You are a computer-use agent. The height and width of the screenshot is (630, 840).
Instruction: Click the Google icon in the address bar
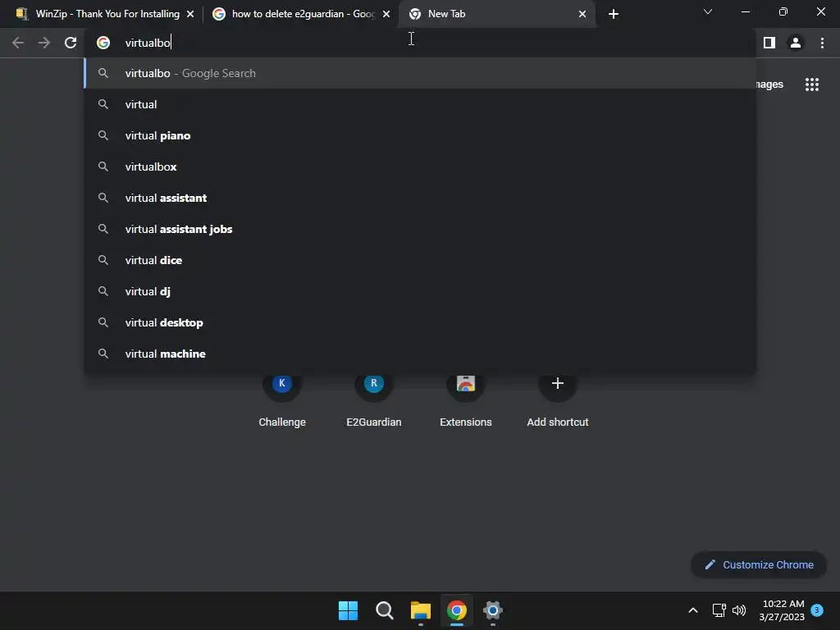103,43
